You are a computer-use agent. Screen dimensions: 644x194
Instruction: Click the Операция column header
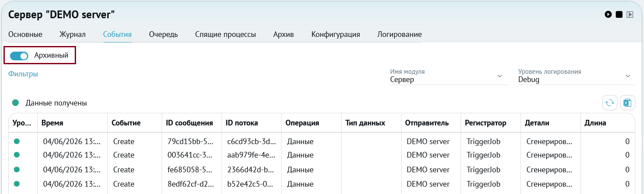pos(311,123)
